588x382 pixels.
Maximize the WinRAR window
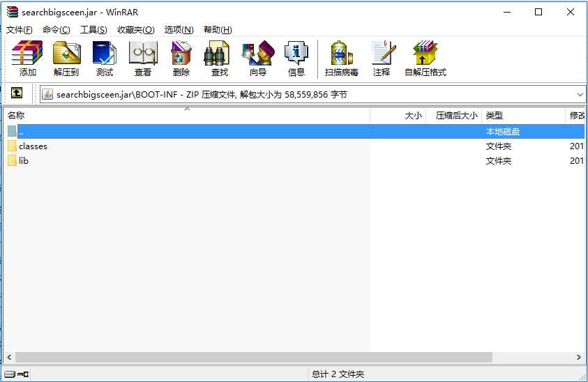coord(538,12)
